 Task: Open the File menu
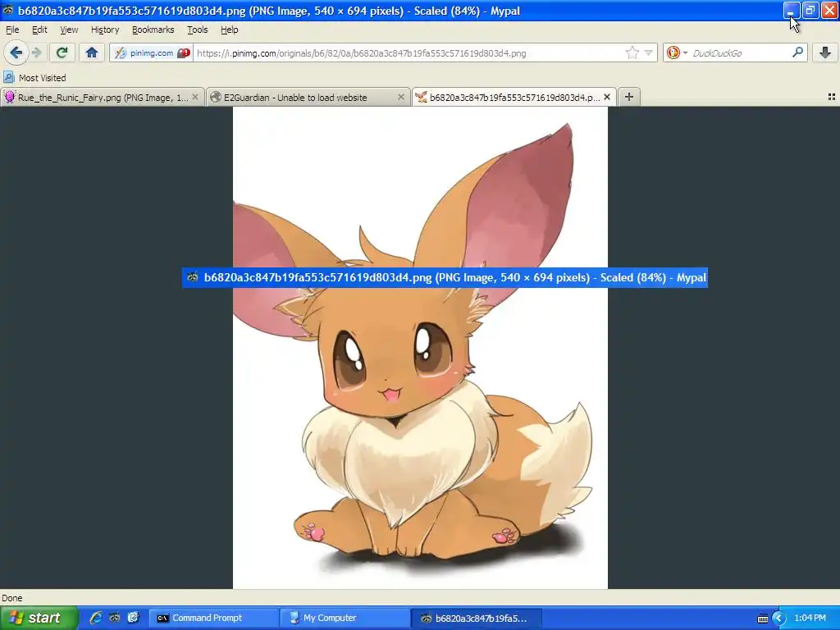pyautogui.click(x=12, y=30)
